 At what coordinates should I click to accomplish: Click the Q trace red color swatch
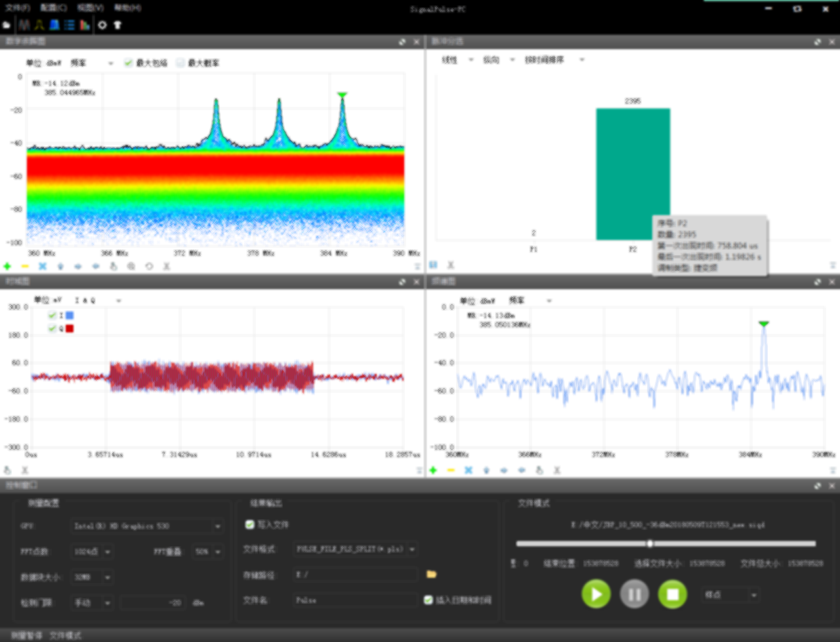(x=70, y=329)
